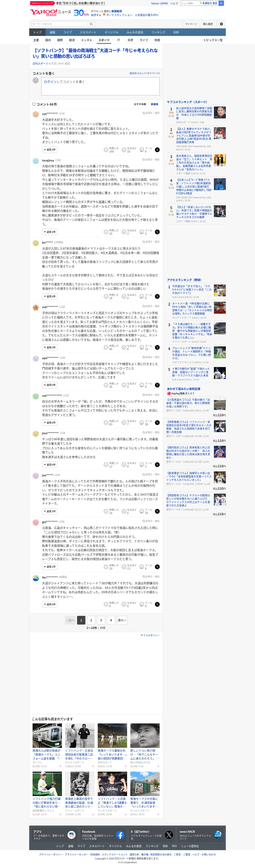Share sye's comment on X

(x=157, y=150)
